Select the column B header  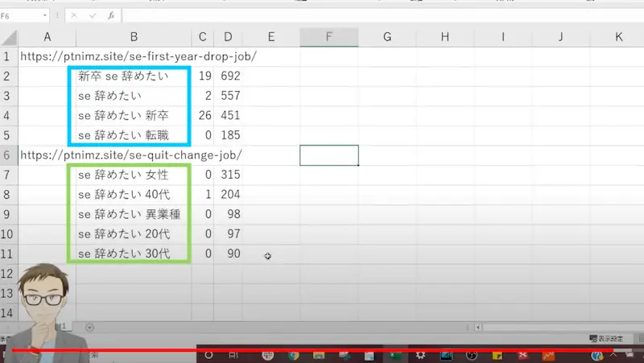(x=134, y=37)
